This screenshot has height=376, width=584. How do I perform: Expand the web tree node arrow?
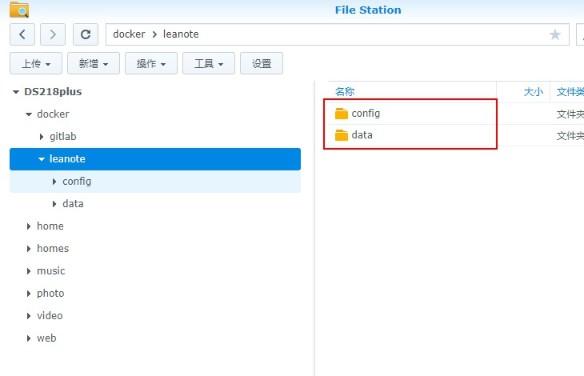coord(29,338)
